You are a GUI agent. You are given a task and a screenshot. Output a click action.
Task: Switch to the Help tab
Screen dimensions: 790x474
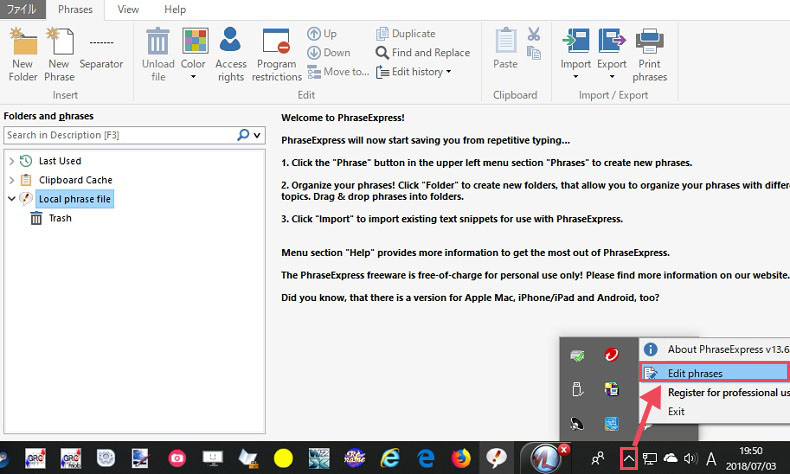pyautogui.click(x=175, y=10)
